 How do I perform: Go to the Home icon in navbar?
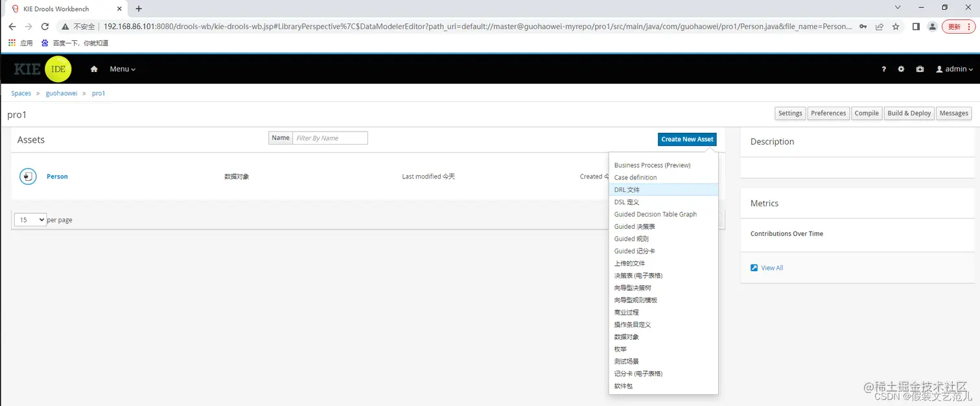(94, 69)
